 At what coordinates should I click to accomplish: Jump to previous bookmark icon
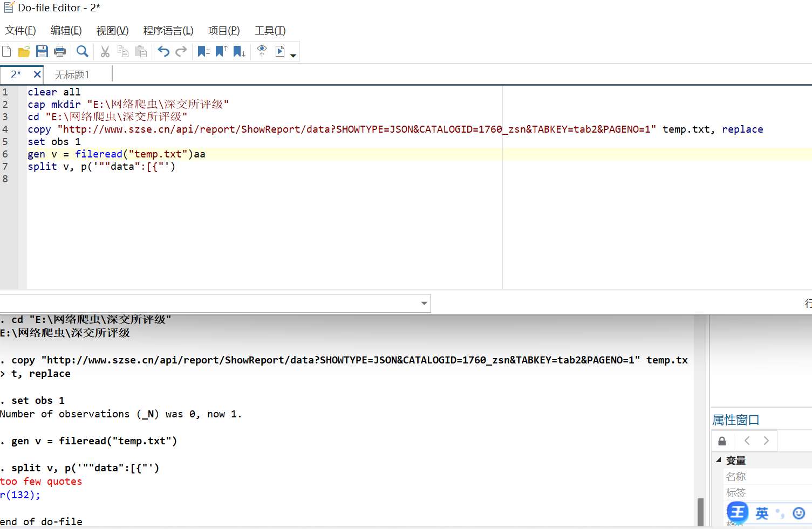(221, 51)
